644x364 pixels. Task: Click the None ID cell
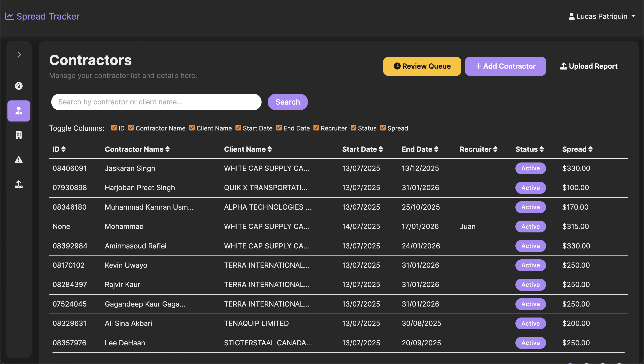(61, 226)
